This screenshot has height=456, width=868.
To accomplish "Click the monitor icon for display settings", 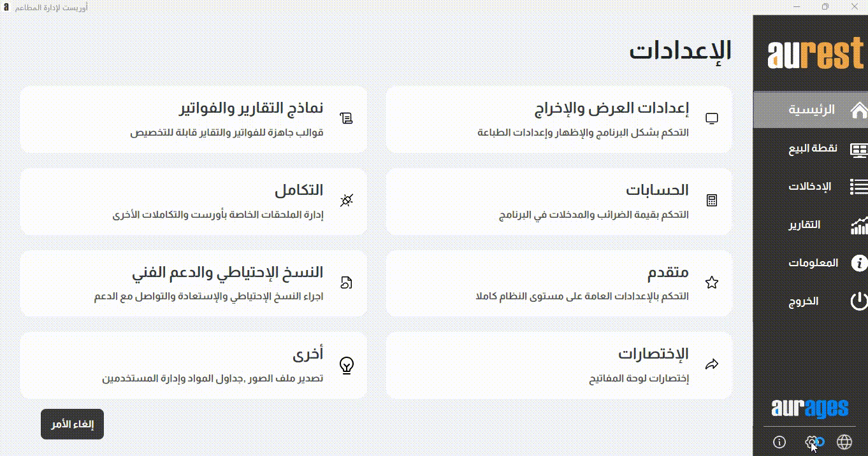I will pos(712,118).
